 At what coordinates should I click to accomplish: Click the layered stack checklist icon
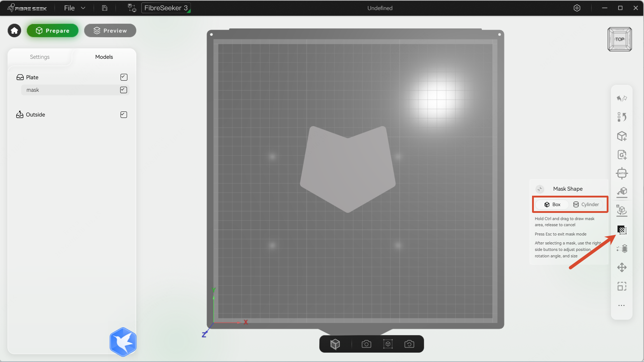(622, 248)
